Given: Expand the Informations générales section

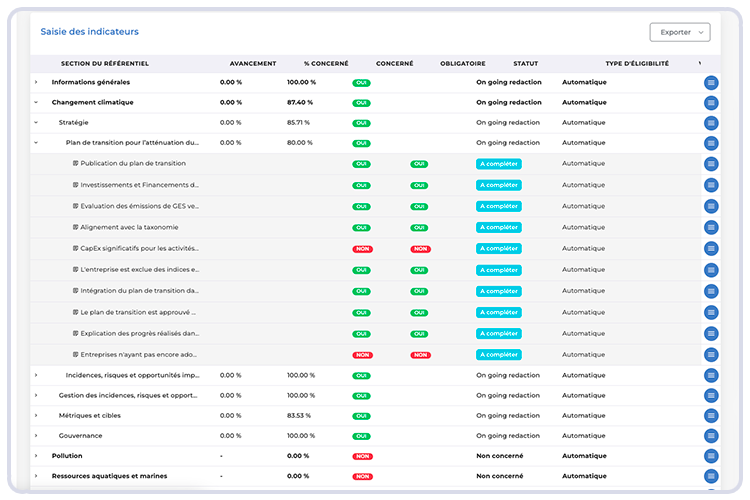Looking at the screenshot, I should tap(36, 82).
